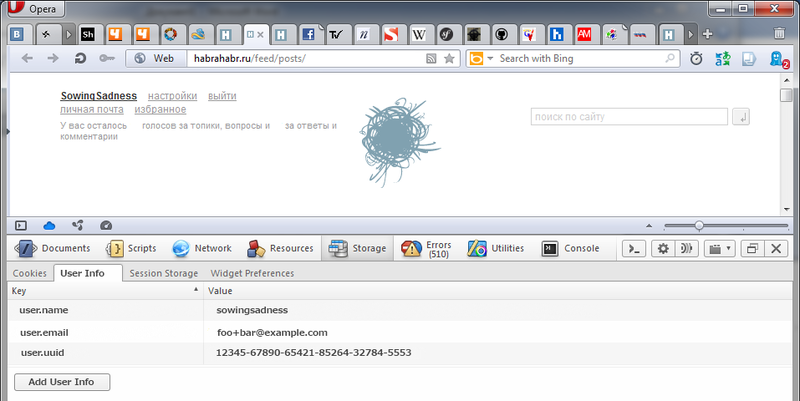Open the remote debug signal icon

(x=686, y=248)
